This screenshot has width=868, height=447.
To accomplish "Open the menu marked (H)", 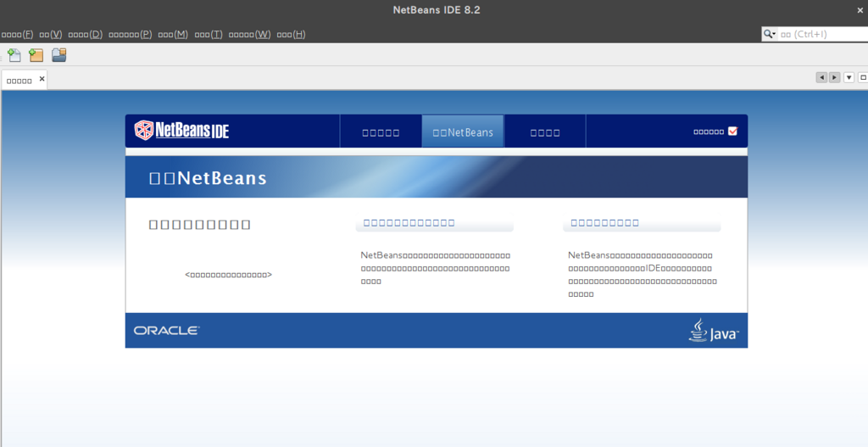I will coord(291,34).
